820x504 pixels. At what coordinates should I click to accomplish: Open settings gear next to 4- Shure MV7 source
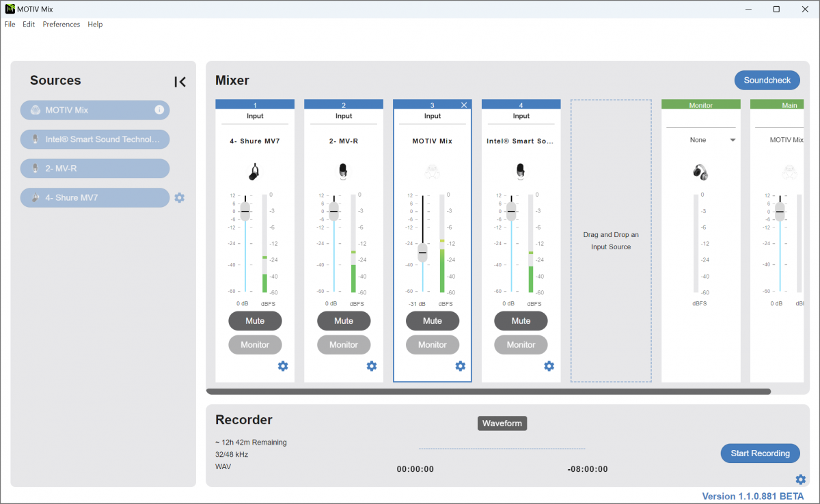[179, 197]
